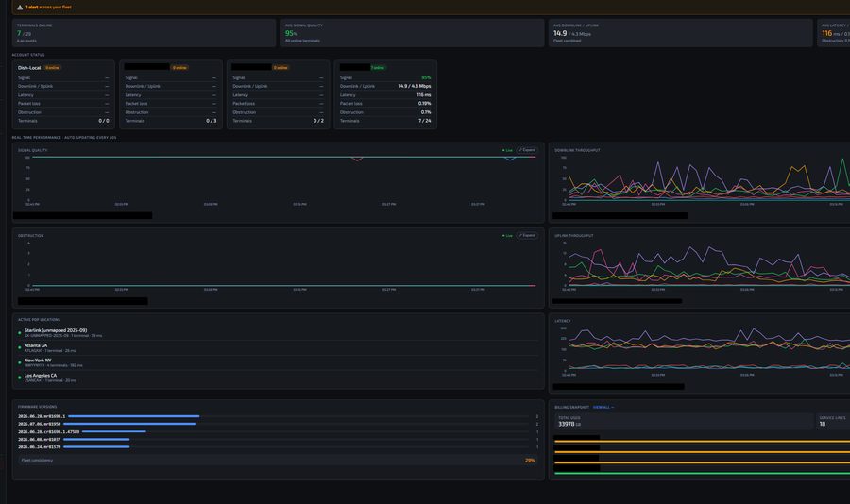850x504 pixels.
Task: Click firmware version 2026.06.08.mr81037
Action: click(x=39, y=440)
